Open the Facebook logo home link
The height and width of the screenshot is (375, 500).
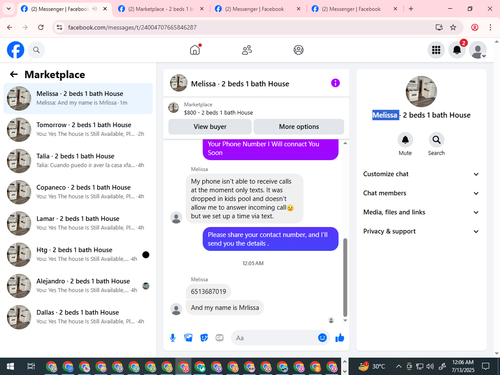[15, 50]
